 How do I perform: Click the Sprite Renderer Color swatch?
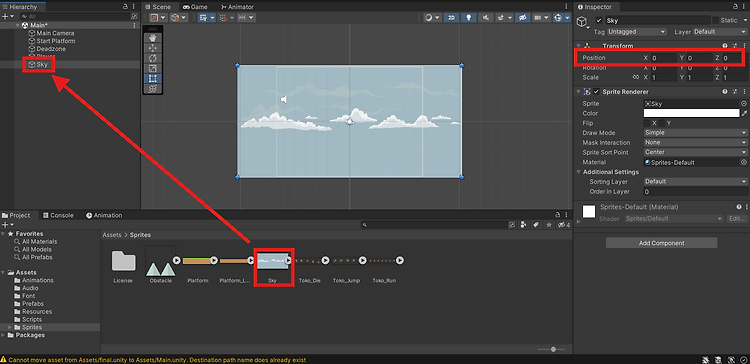pyautogui.click(x=691, y=113)
